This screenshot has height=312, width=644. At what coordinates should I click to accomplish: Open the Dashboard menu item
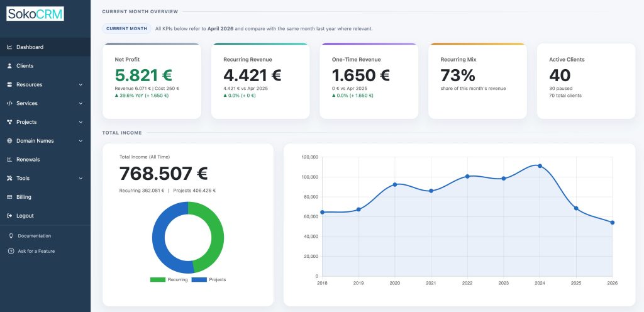[45, 47]
